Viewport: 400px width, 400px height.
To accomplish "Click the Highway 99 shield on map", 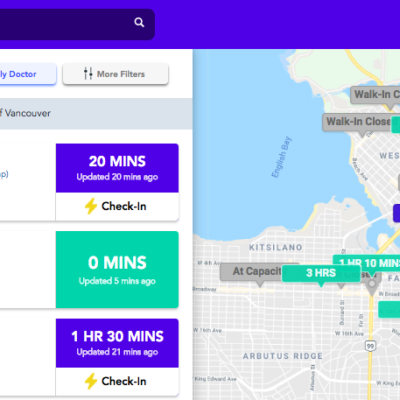I will 370,346.
